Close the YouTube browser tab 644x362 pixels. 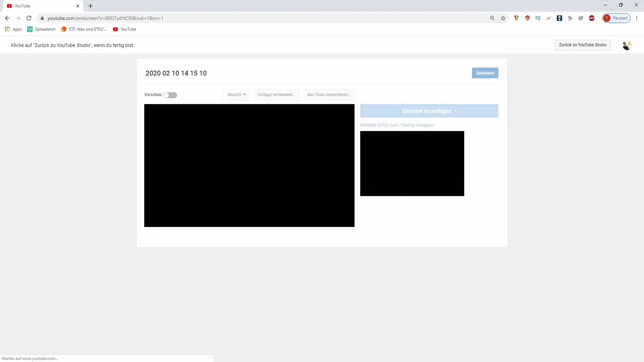point(78,6)
